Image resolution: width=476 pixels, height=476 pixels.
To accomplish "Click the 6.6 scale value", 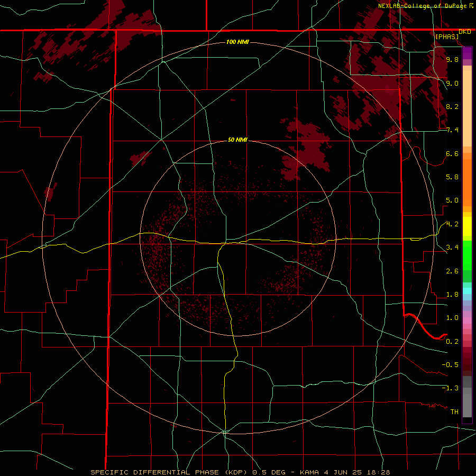I will pyautogui.click(x=452, y=153).
